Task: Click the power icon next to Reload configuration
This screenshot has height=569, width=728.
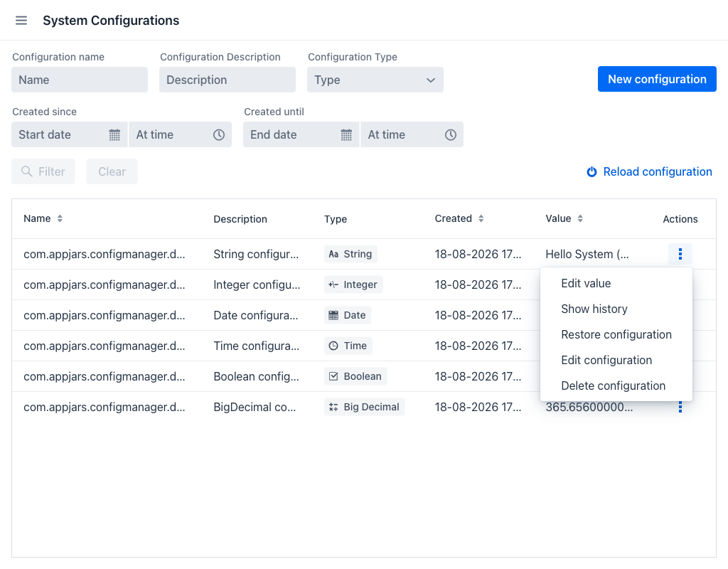Action: [x=591, y=172]
